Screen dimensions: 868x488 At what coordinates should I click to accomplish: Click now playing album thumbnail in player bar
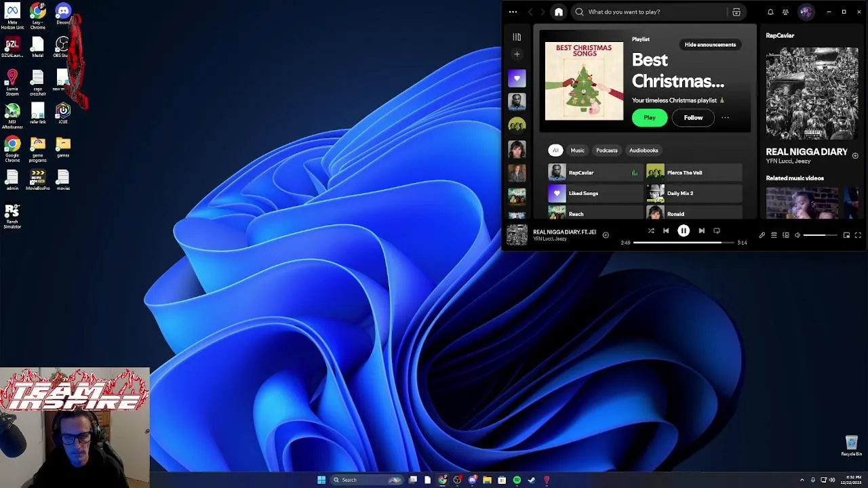(x=517, y=235)
